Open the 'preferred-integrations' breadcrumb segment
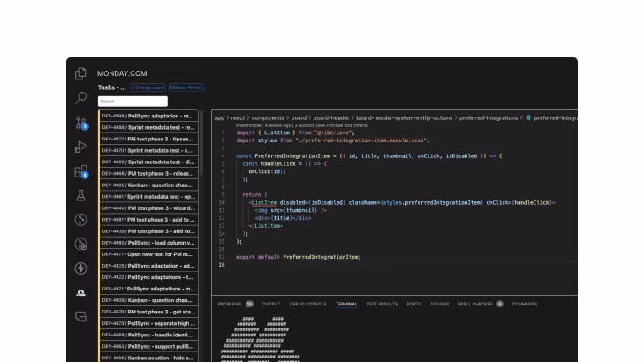 [489, 117]
